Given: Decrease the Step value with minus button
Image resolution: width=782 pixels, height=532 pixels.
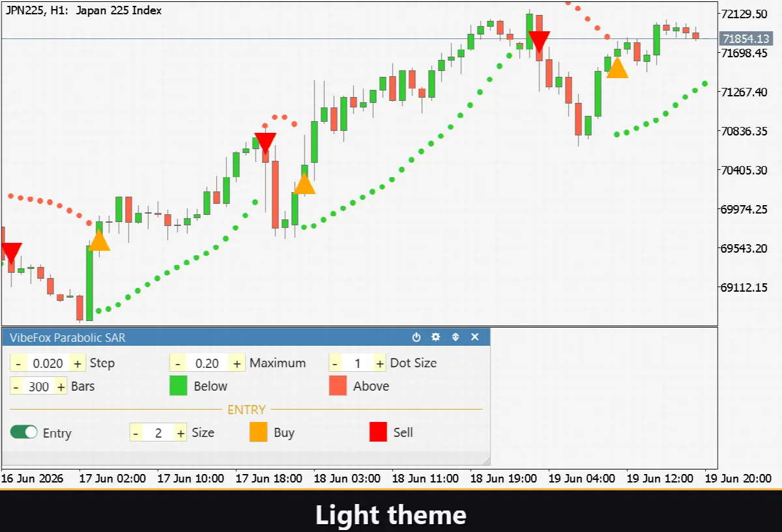Looking at the screenshot, I should pos(18,363).
